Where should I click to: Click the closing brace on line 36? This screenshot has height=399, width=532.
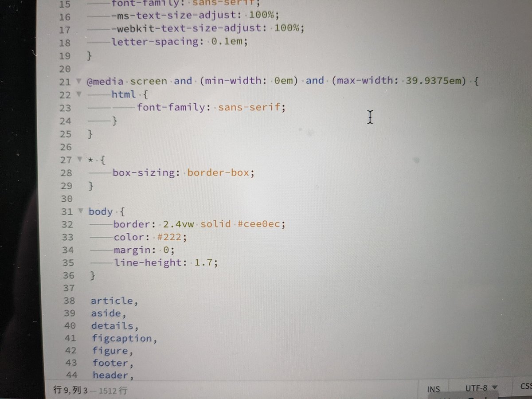[x=92, y=275]
